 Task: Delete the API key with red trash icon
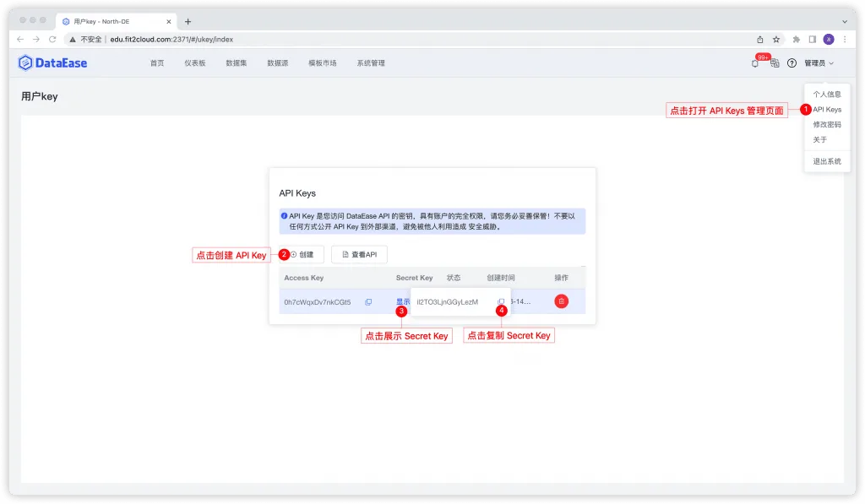[561, 301]
